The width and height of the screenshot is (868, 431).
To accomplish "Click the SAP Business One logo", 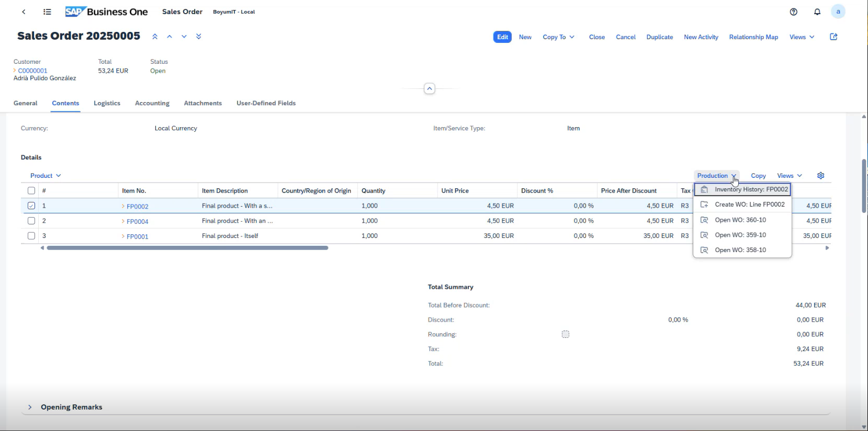I will pos(106,12).
